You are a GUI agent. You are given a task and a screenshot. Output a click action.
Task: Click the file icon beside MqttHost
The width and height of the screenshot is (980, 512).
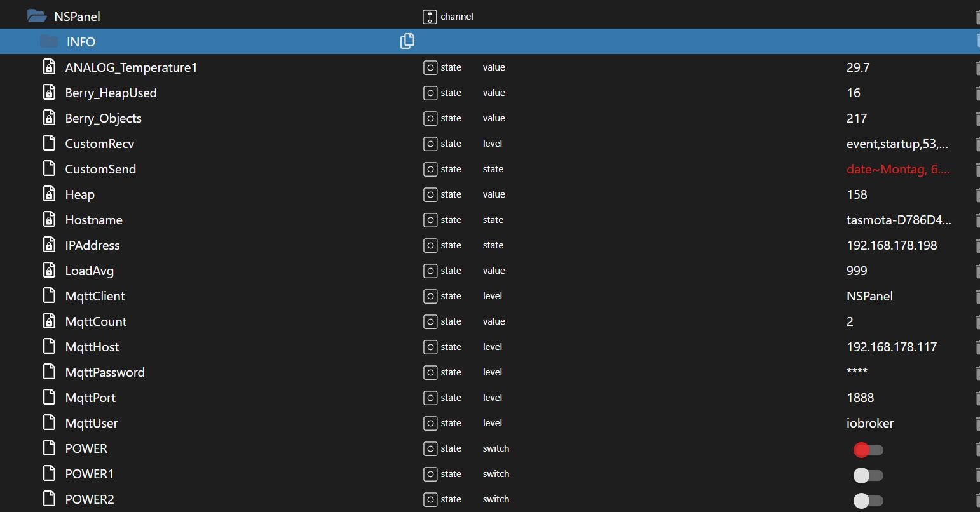pos(49,346)
